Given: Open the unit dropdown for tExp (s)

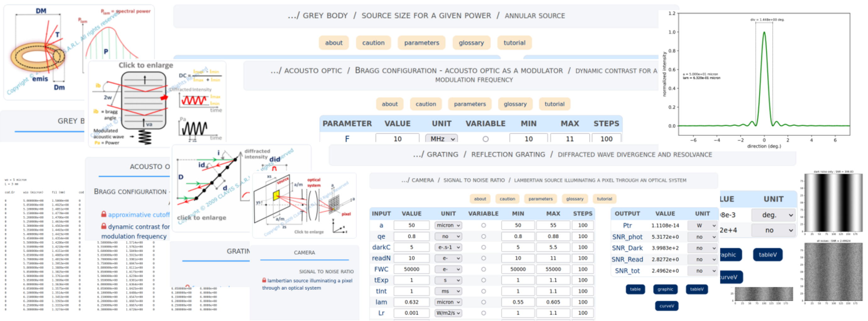Looking at the screenshot, I should pyautogui.click(x=448, y=280).
